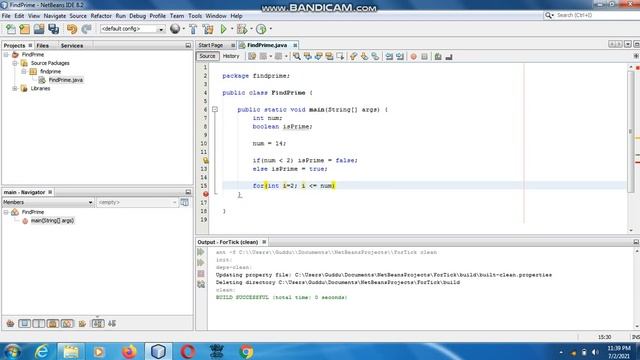Click the Stop icon in Output window
Image resolution: width=640 pixels, height=360 pixels.
(x=201, y=274)
